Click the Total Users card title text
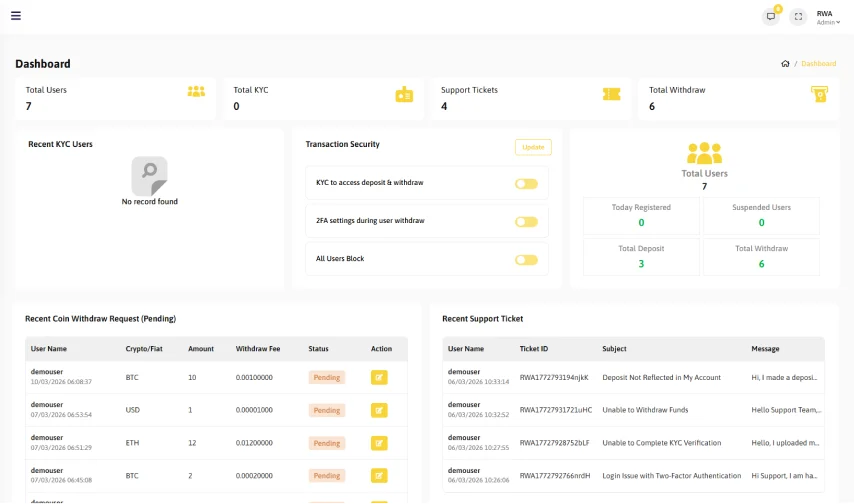The image size is (854, 504). click(x=46, y=90)
